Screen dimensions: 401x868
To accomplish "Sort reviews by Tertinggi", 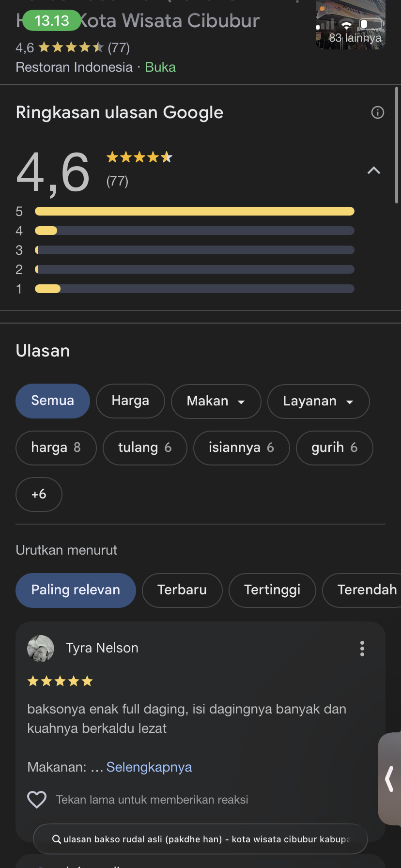I will 272,590.
